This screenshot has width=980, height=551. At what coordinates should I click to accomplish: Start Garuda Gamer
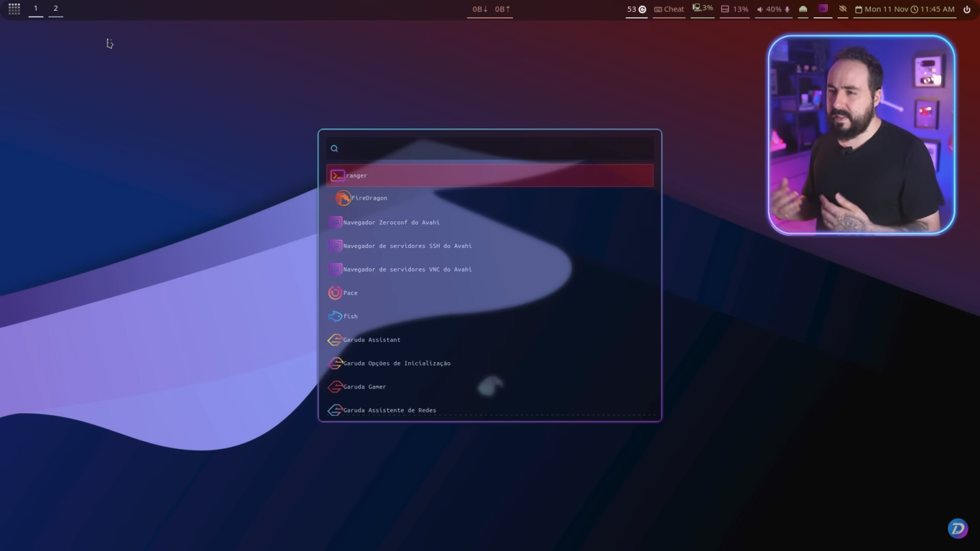[x=364, y=386]
